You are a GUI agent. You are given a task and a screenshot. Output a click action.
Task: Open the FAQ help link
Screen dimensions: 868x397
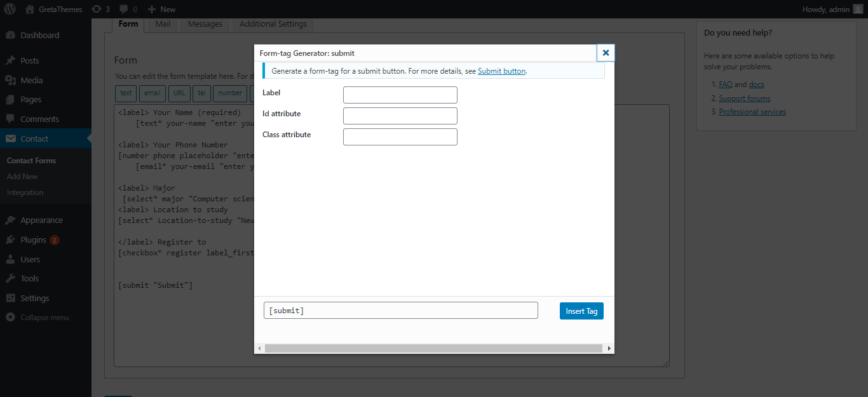click(x=726, y=84)
